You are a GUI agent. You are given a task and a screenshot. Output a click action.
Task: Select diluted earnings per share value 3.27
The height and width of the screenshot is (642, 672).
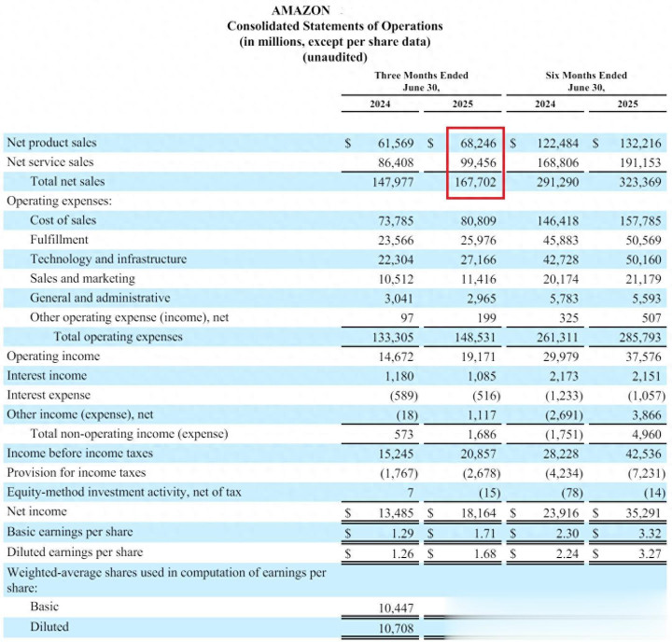(650, 553)
